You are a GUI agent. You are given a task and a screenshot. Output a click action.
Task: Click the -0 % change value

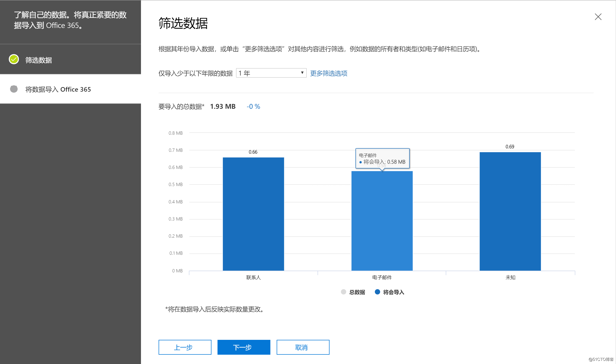tap(253, 106)
